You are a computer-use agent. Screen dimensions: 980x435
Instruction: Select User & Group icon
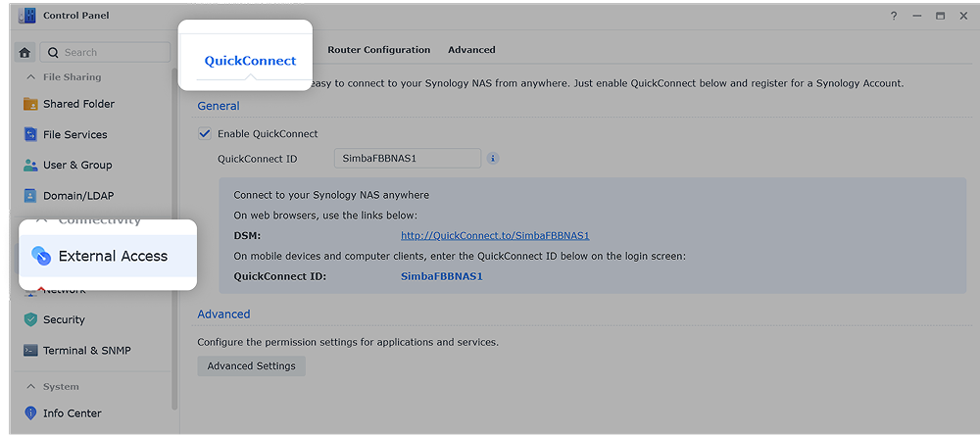click(30, 166)
